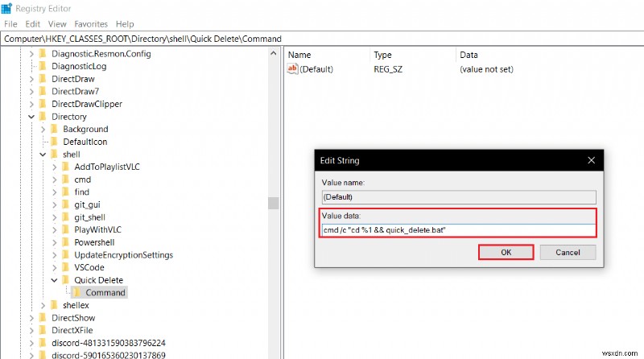Expand the AddToPlaylistVLC key
This screenshot has width=644, height=359.
pos(55,167)
